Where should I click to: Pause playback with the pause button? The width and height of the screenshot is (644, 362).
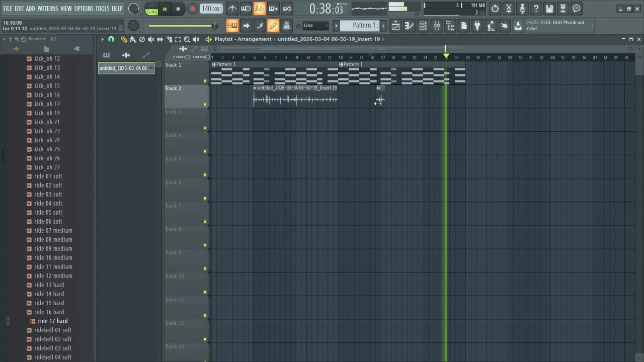click(x=165, y=9)
